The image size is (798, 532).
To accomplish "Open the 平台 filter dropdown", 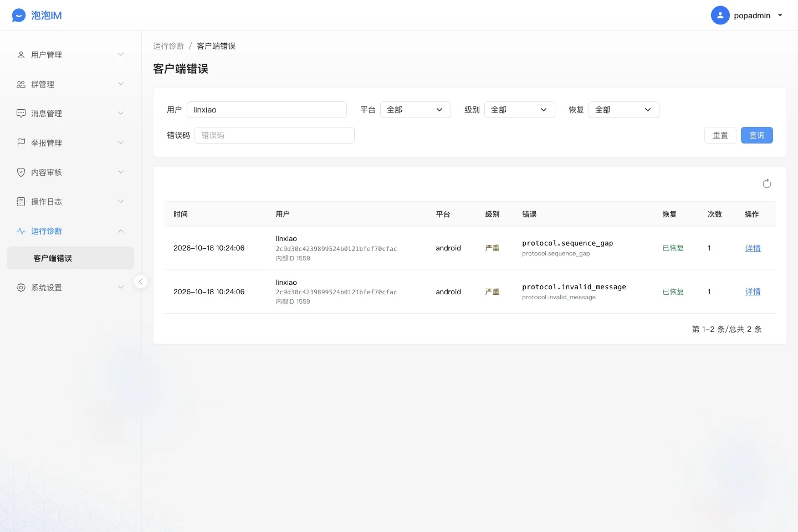I will pyautogui.click(x=416, y=110).
